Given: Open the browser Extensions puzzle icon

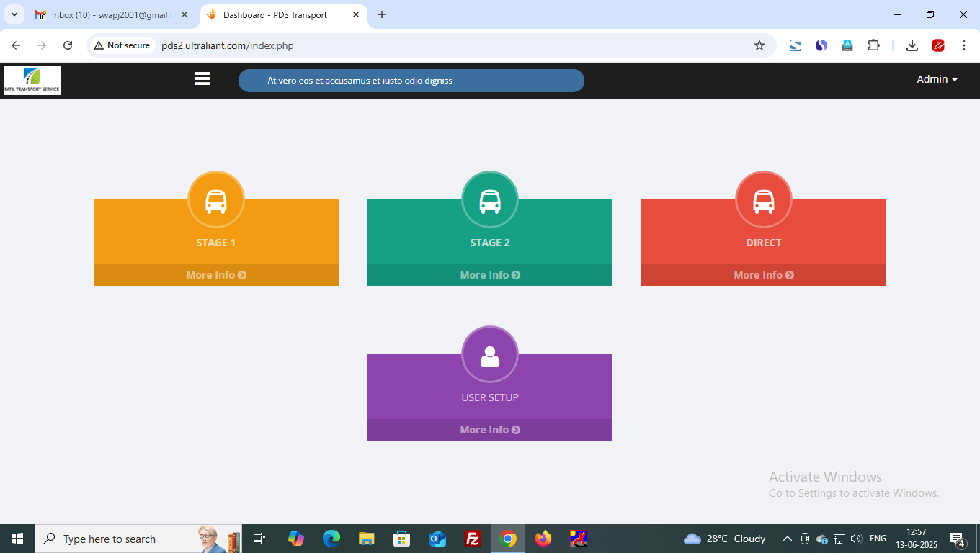Looking at the screenshot, I should [x=873, y=45].
